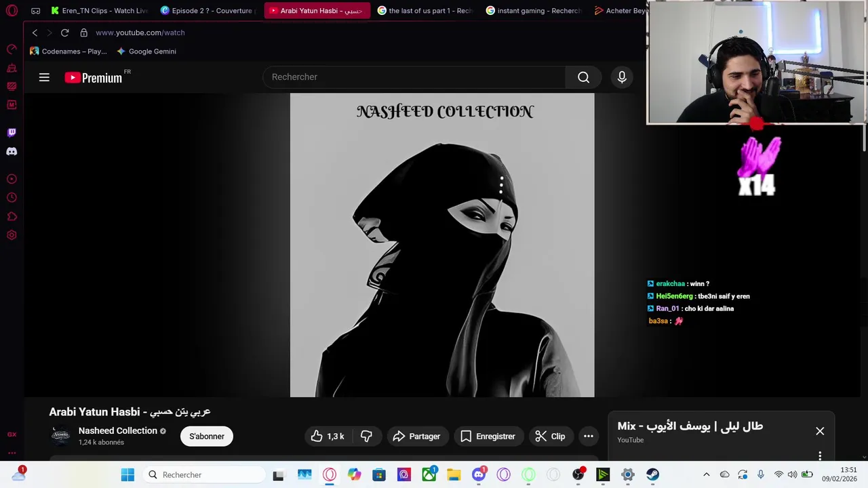Open Google Gemini bookmark
Viewport: 868px width, 488px height.
(x=146, y=52)
